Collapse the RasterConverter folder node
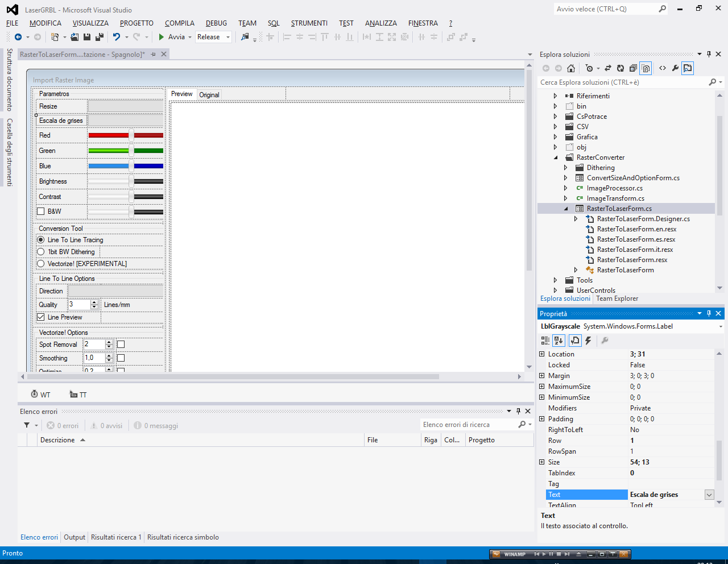Screen dimensions: 728x564 coord(556,157)
